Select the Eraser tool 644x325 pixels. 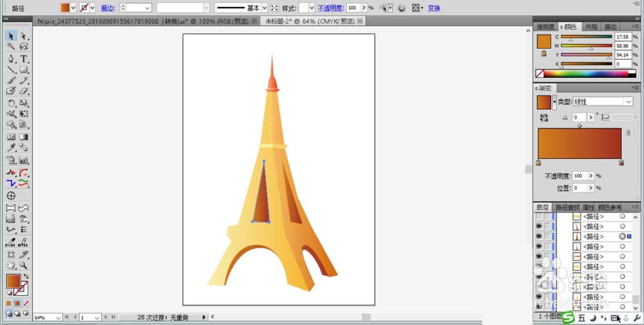click(x=23, y=91)
